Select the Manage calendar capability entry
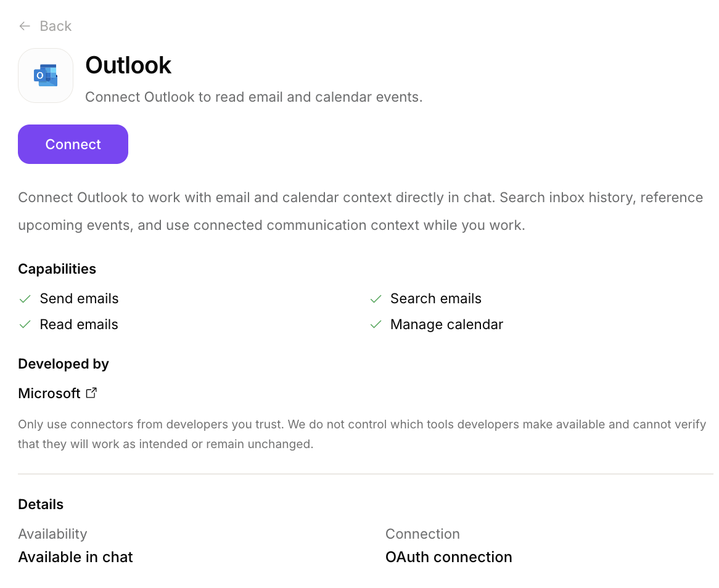This screenshot has width=719, height=588. click(x=446, y=324)
